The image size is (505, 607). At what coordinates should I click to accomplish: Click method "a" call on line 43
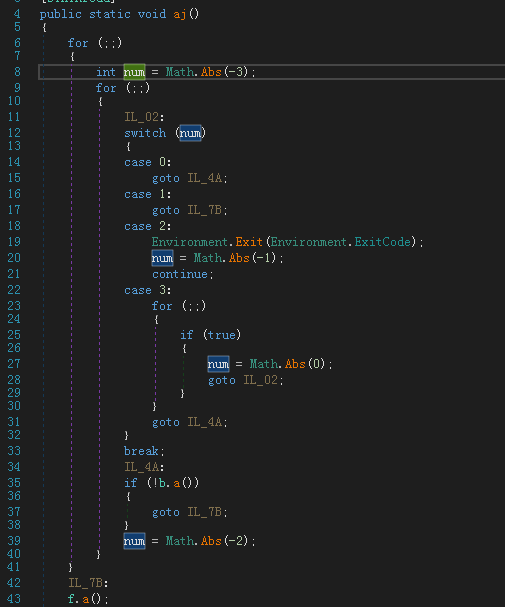click(x=85, y=599)
